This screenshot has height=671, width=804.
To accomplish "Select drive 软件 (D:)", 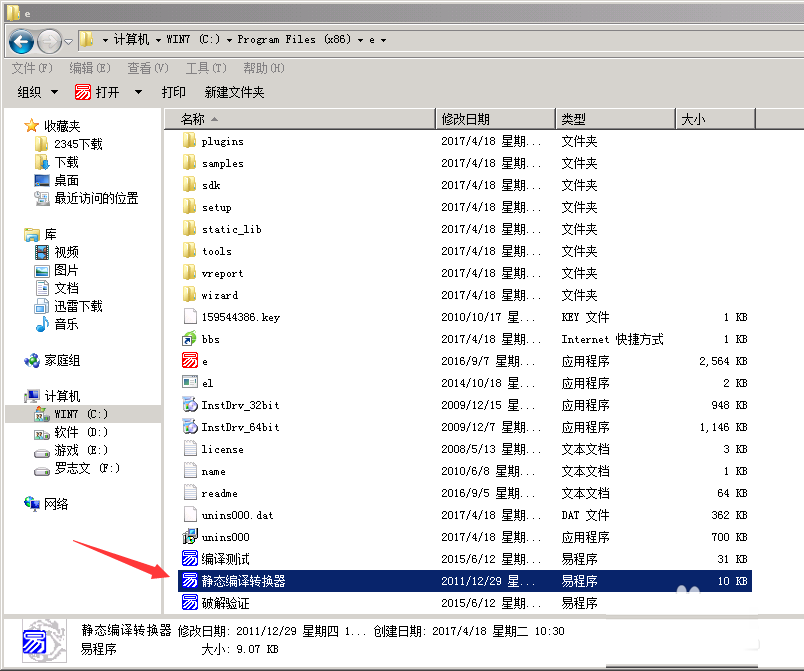I will [x=81, y=432].
